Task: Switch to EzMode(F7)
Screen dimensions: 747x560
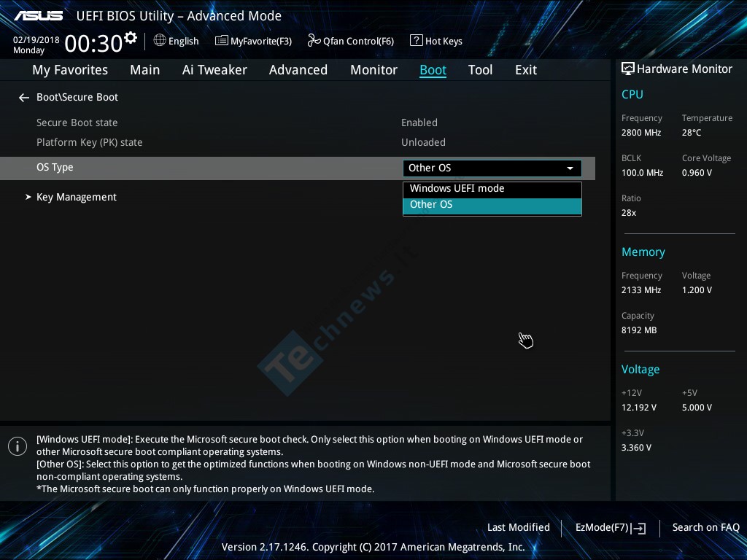Action: pos(611,528)
